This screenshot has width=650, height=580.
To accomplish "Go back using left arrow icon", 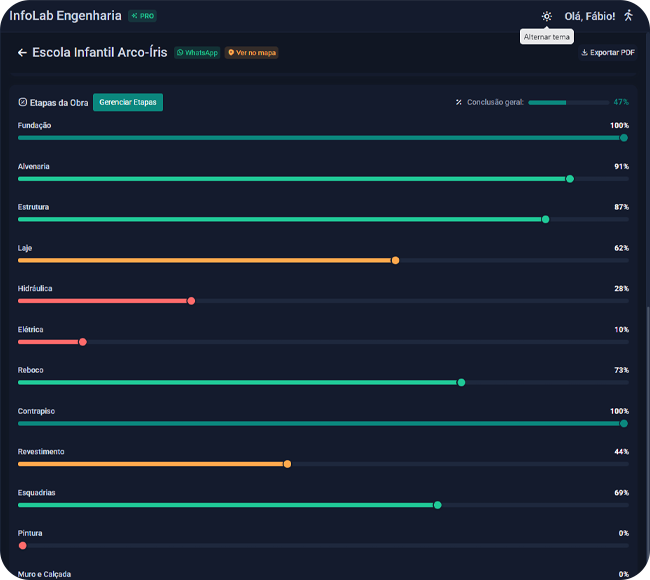I will (22, 53).
